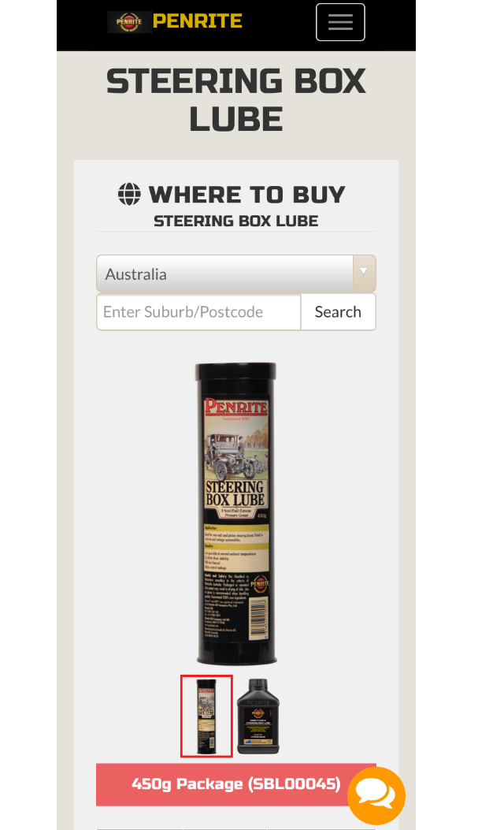Screen dimensions: 504x830
Task: Expand the country dropdown arrow
Action: 364,274
